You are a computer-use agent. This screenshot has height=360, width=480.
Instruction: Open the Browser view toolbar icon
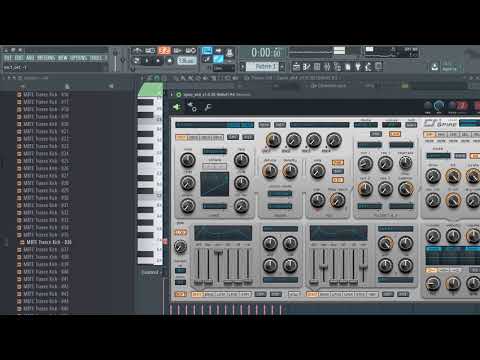338,67
